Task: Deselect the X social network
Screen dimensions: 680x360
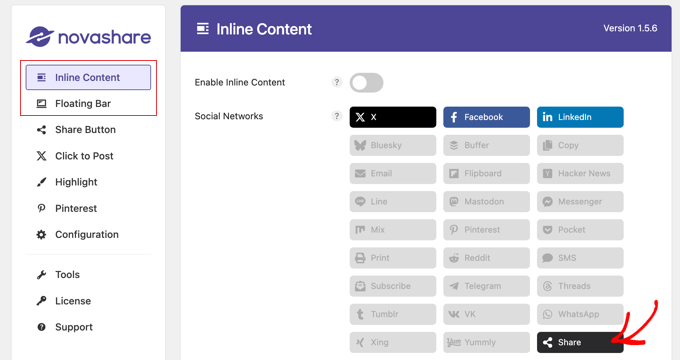Action: coord(393,117)
